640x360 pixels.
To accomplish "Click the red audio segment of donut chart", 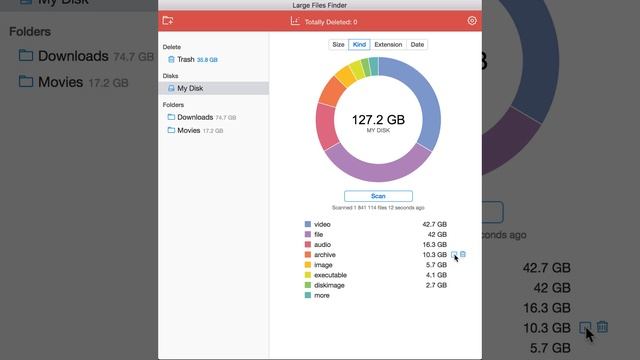I will [326, 127].
